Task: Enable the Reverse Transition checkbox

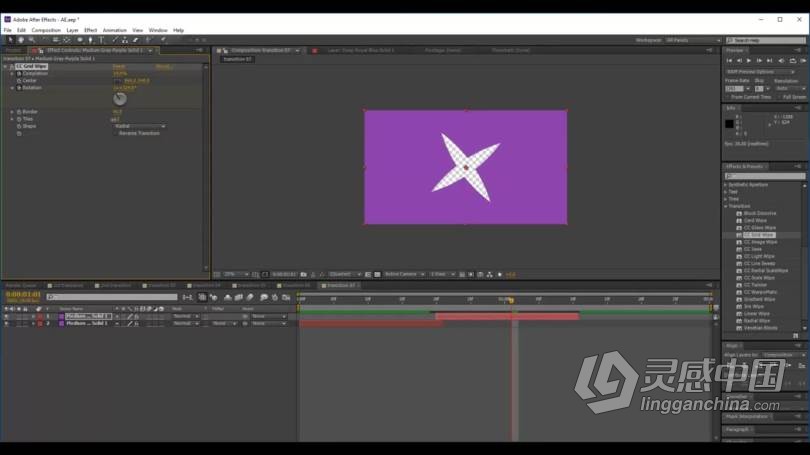Action: pyautogui.click(x=115, y=133)
